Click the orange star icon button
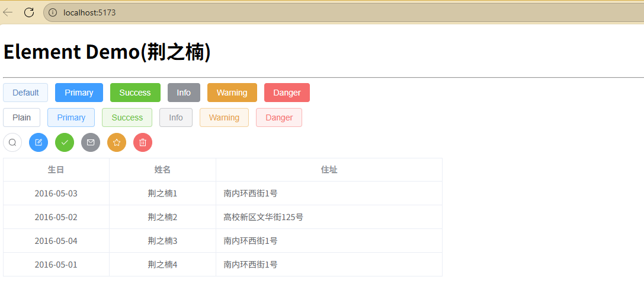This screenshot has height=302, width=644. click(x=117, y=142)
